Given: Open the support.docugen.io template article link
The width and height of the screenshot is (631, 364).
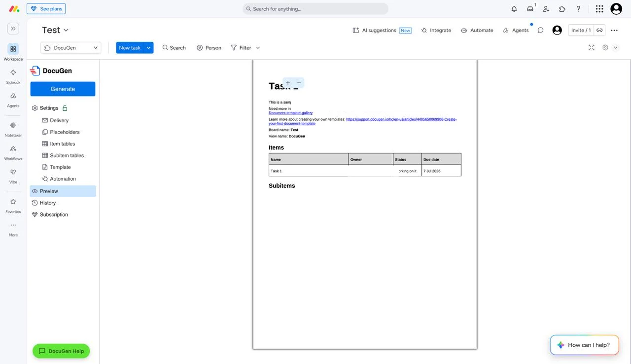Looking at the screenshot, I should (362, 121).
